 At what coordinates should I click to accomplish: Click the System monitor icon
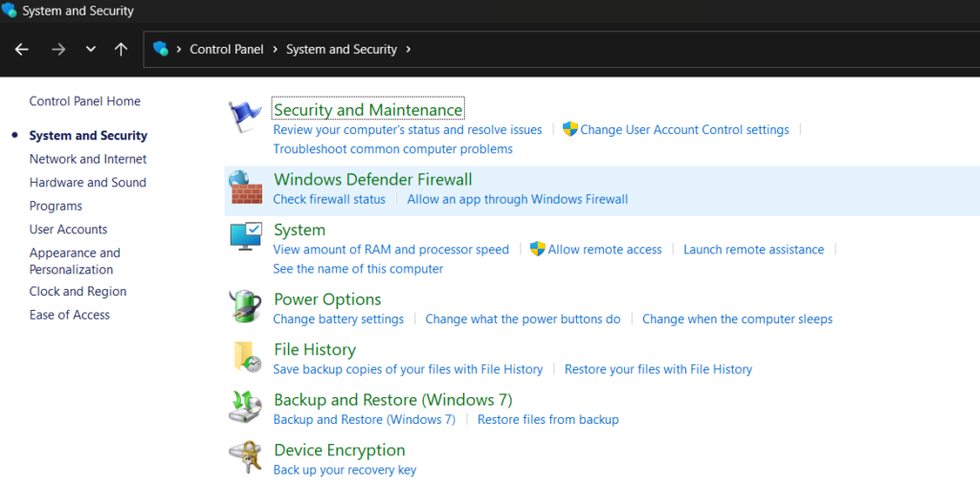pos(245,237)
